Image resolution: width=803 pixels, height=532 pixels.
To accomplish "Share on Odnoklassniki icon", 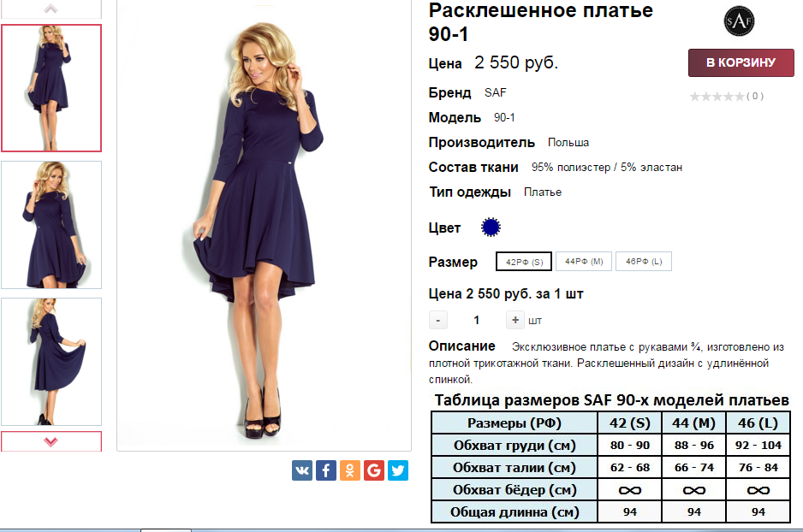I will [x=350, y=470].
